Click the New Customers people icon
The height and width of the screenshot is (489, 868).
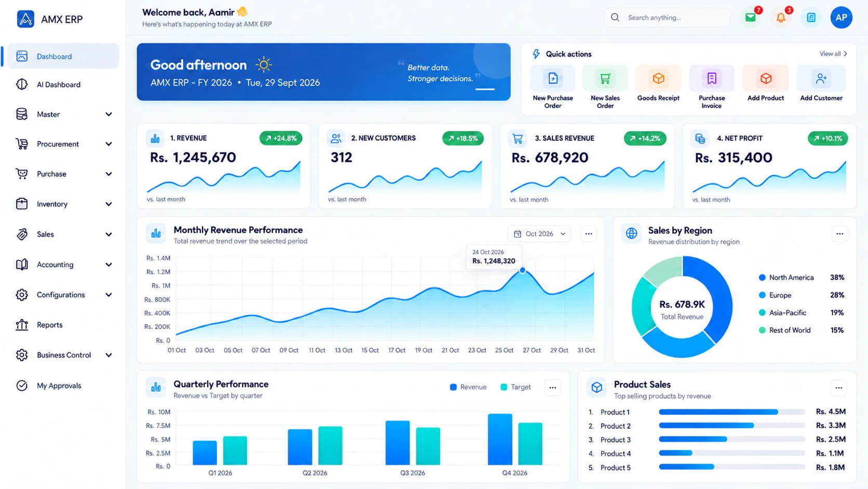pyautogui.click(x=336, y=138)
